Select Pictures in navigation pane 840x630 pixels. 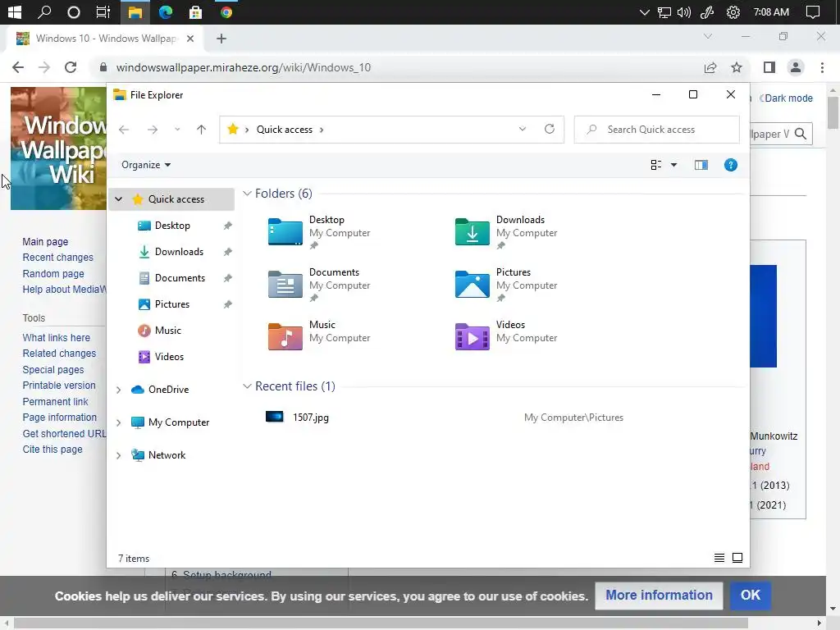[x=172, y=304]
